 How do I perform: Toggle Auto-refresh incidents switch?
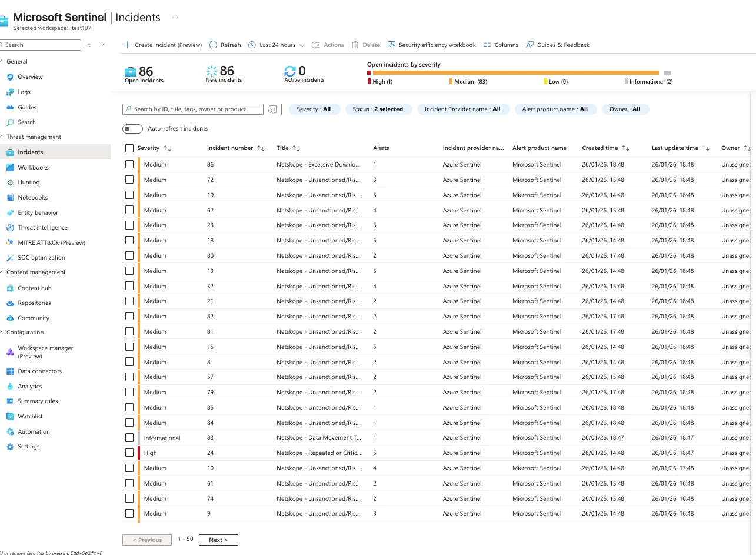[x=132, y=129]
